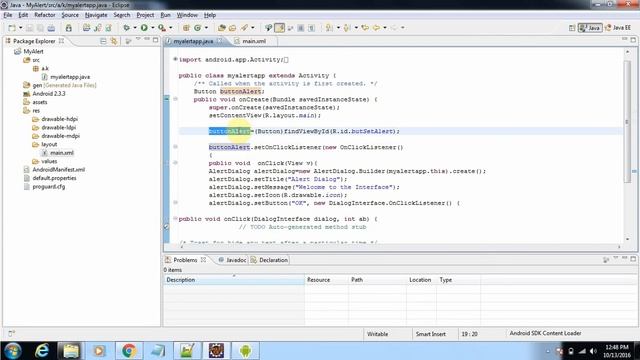
Task: Open the Back history dropdown arrow
Action: 385,28
